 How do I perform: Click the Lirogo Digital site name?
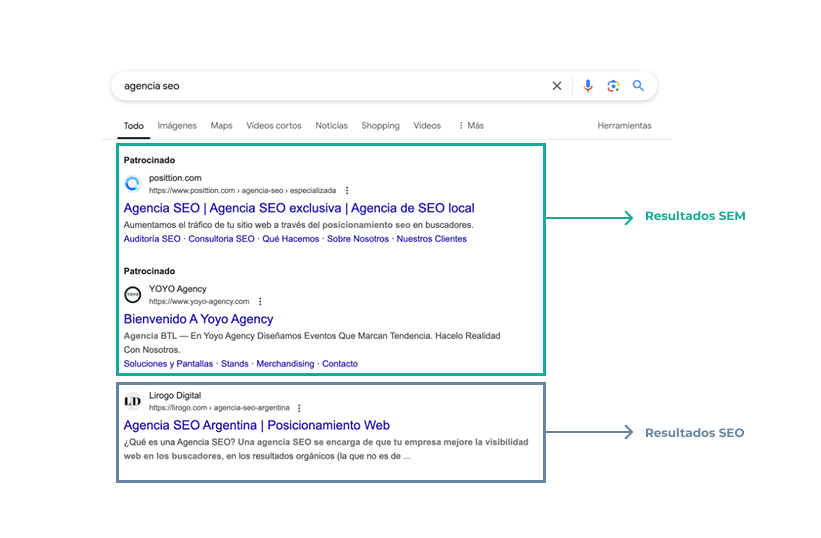[175, 396]
